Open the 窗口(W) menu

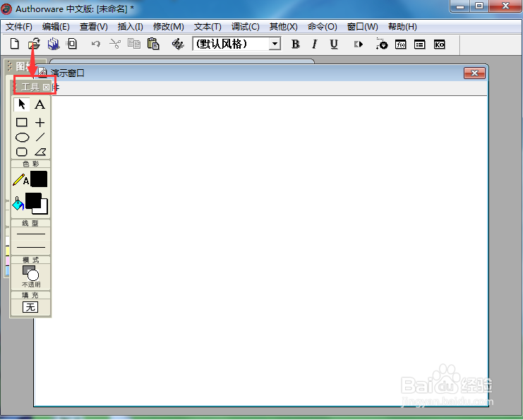click(x=362, y=27)
